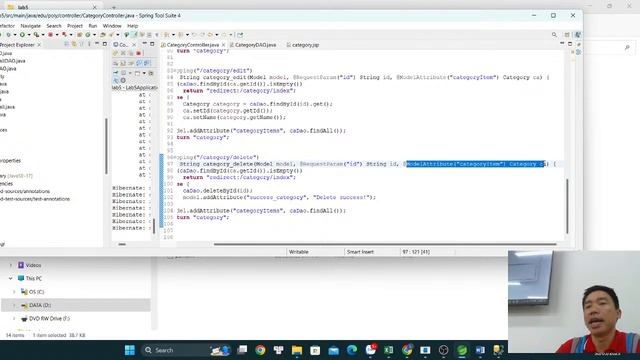The image size is (640, 360).
Task: Click the line 92 addAttribute categoryItems code
Action: pyautogui.click(x=261, y=131)
